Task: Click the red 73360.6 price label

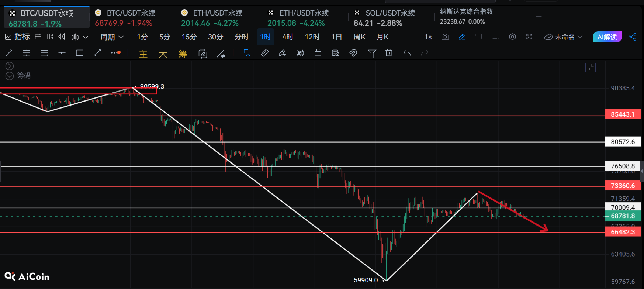Action: 623,186
